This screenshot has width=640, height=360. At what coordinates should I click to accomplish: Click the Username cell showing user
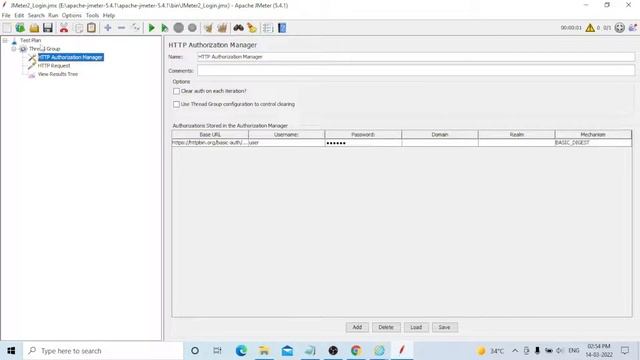(x=287, y=143)
